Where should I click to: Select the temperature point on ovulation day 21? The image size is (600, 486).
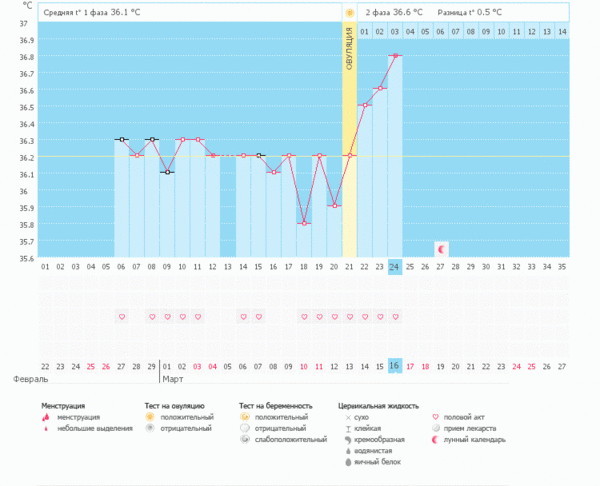350,155
